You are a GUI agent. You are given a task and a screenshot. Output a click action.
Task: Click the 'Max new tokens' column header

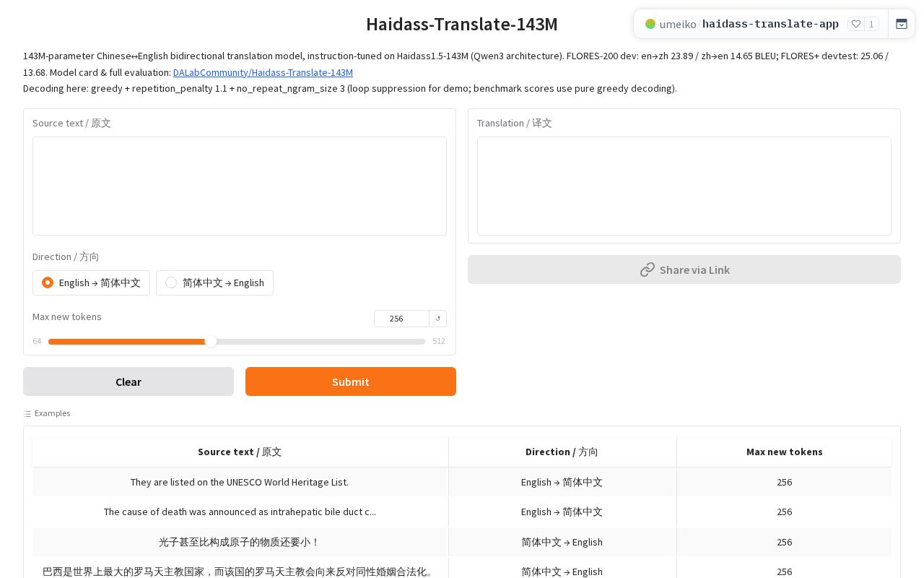pyautogui.click(x=784, y=452)
